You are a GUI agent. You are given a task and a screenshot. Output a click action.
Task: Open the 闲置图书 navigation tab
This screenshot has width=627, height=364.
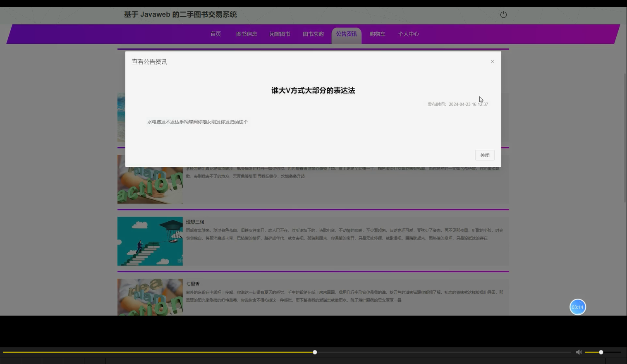280,34
